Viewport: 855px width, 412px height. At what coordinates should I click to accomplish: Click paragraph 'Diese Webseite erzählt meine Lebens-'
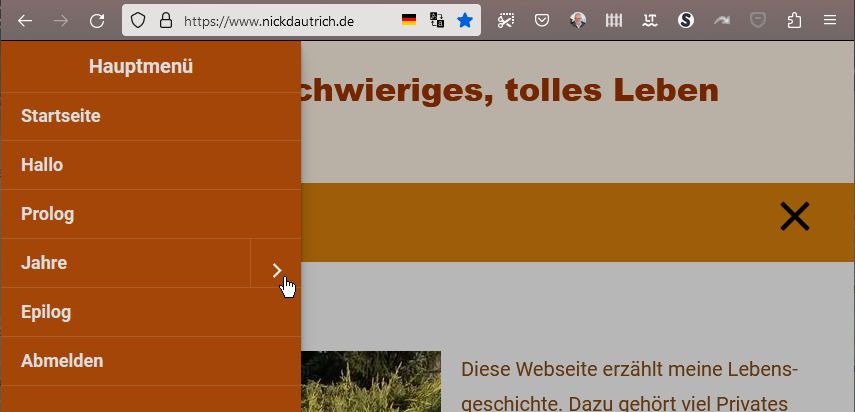click(630, 369)
